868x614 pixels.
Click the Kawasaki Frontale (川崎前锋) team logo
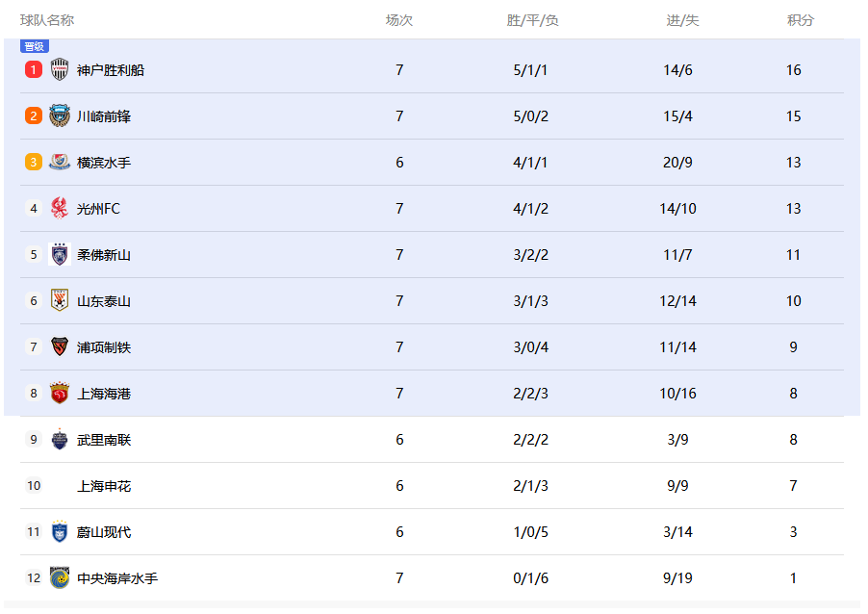coord(60,115)
